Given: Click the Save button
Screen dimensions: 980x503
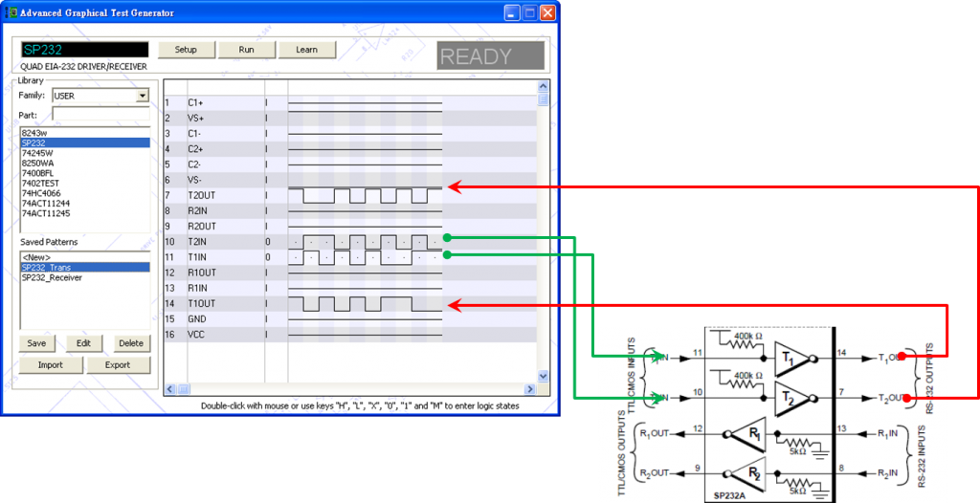Looking at the screenshot, I should [x=37, y=343].
